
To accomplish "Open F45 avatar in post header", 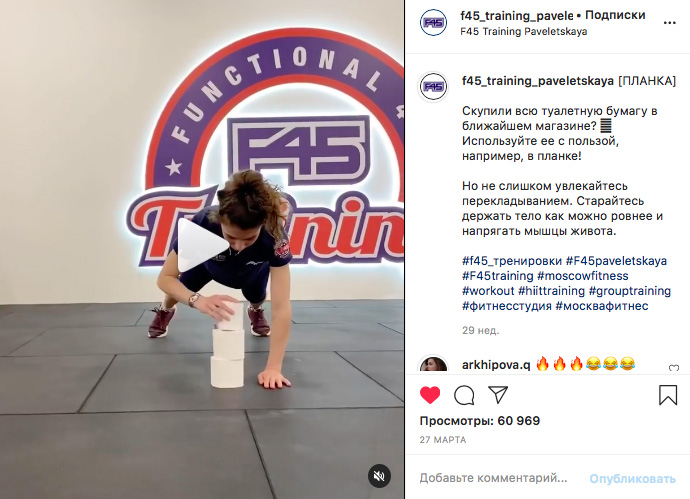I will tap(433, 22).
